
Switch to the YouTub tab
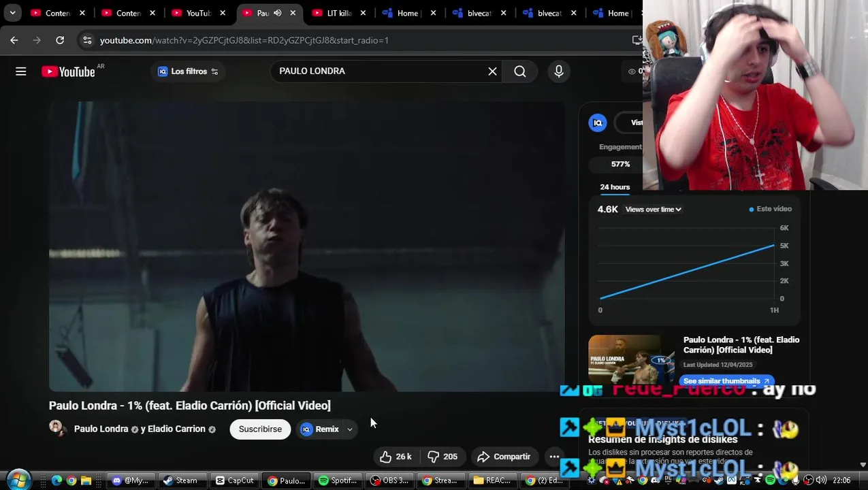(x=198, y=13)
